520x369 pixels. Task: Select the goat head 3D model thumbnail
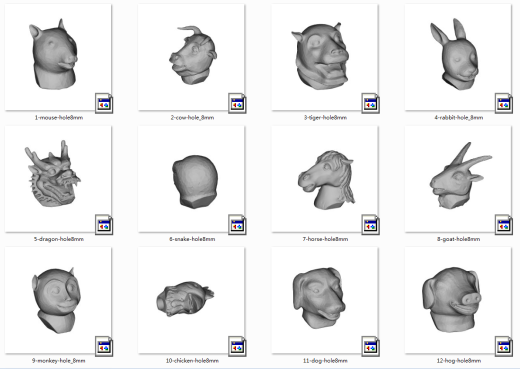click(x=458, y=179)
